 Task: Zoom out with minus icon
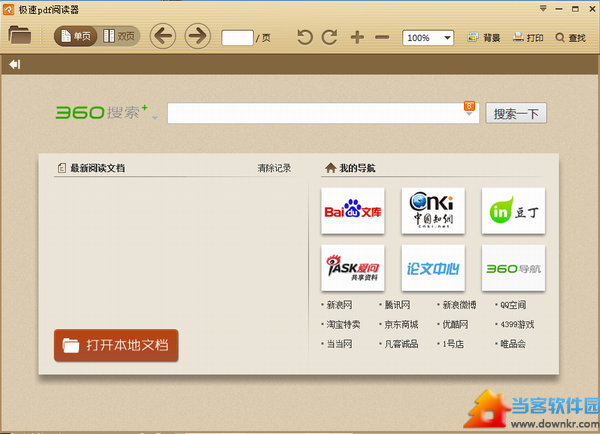[x=382, y=37]
